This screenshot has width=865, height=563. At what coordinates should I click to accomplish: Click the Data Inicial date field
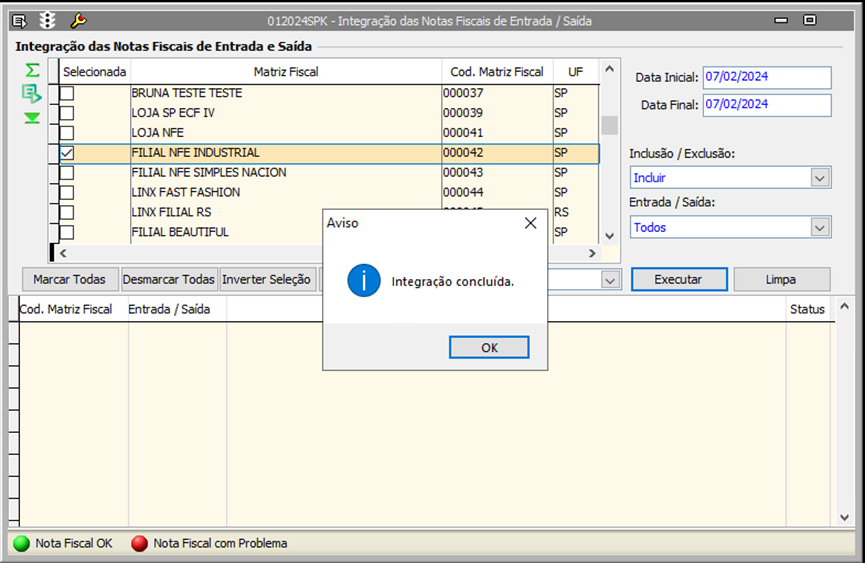point(766,78)
